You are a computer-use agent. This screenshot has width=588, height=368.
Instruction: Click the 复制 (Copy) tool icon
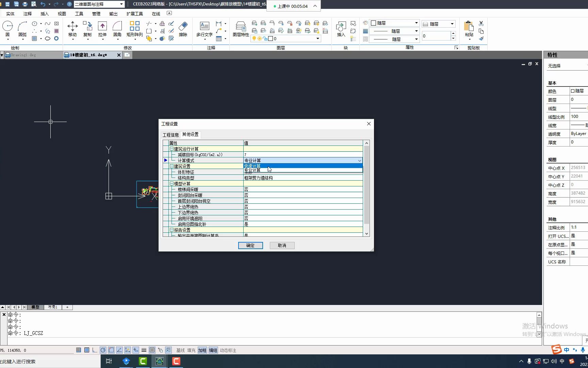[x=87, y=29]
